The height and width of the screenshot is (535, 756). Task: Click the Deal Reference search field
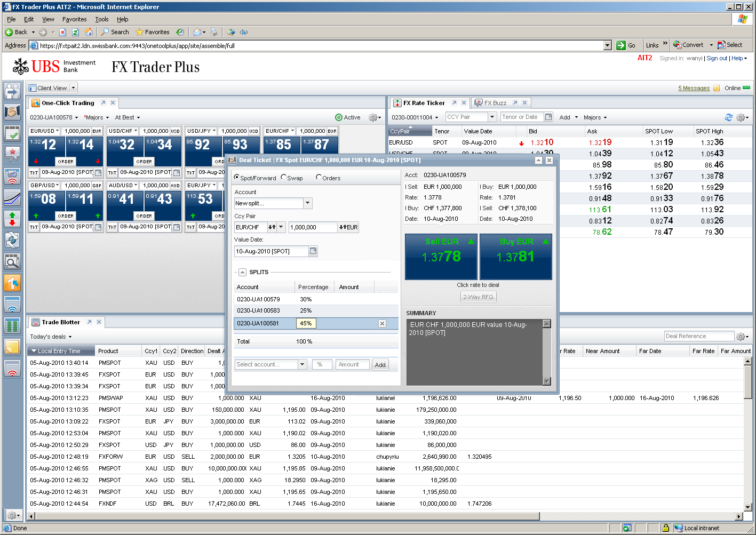(699, 336)
